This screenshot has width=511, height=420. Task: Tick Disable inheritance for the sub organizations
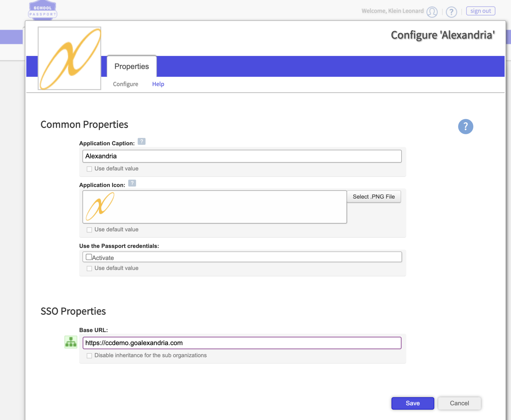pos(89,356)
